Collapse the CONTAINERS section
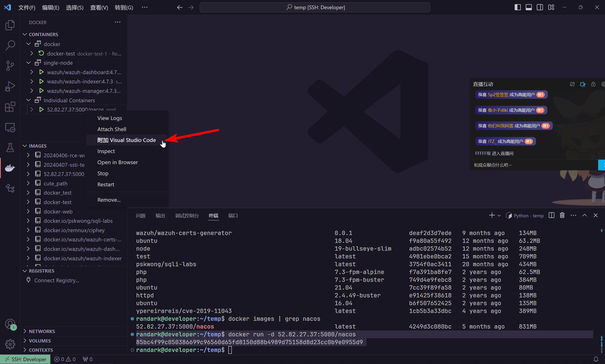 (x=25, y=34)
